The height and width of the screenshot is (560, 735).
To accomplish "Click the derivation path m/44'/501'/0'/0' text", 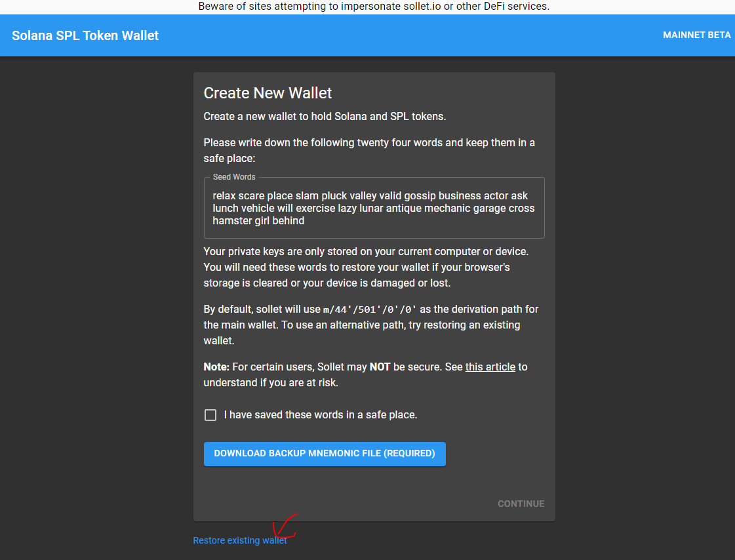I will tap(370, 310).
